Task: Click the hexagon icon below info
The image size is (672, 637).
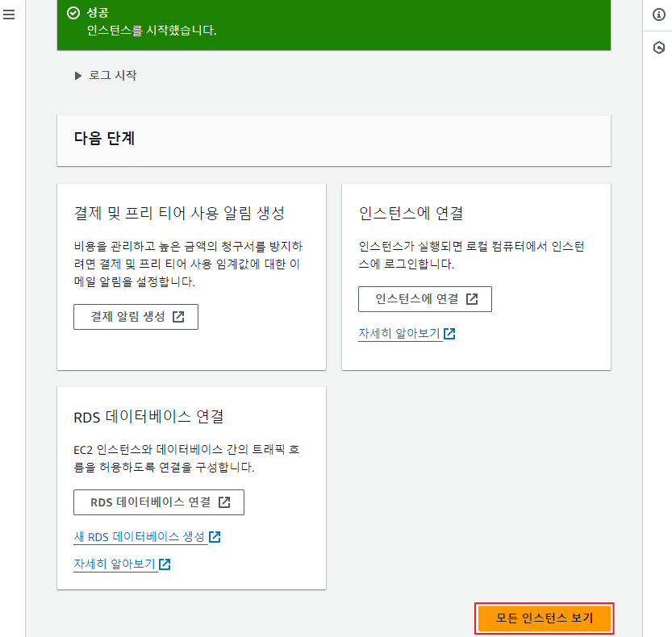Action: [659, 48]
